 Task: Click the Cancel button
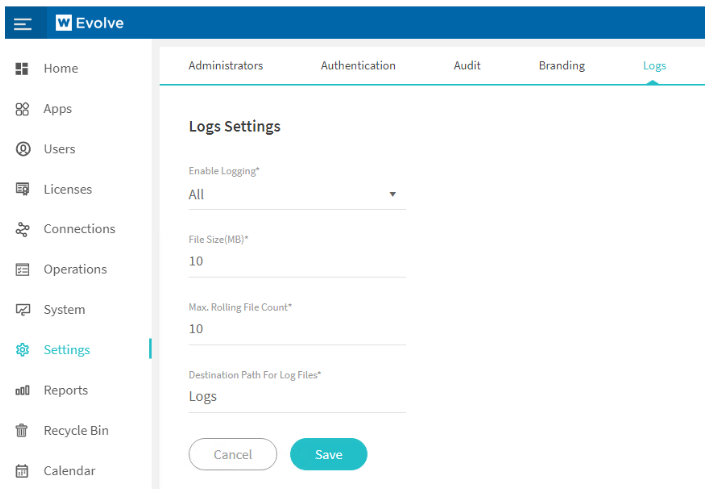[232, 454]
